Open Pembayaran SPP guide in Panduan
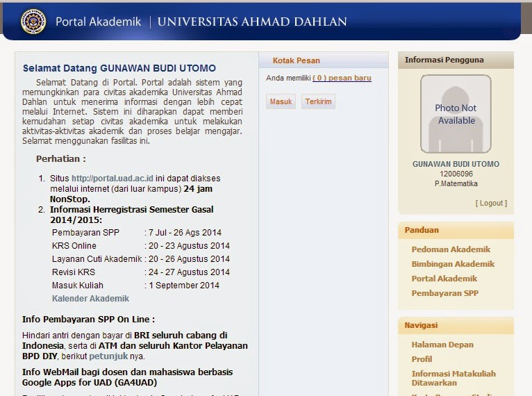This screenshot has width=532, height=396. click(444, 293)
